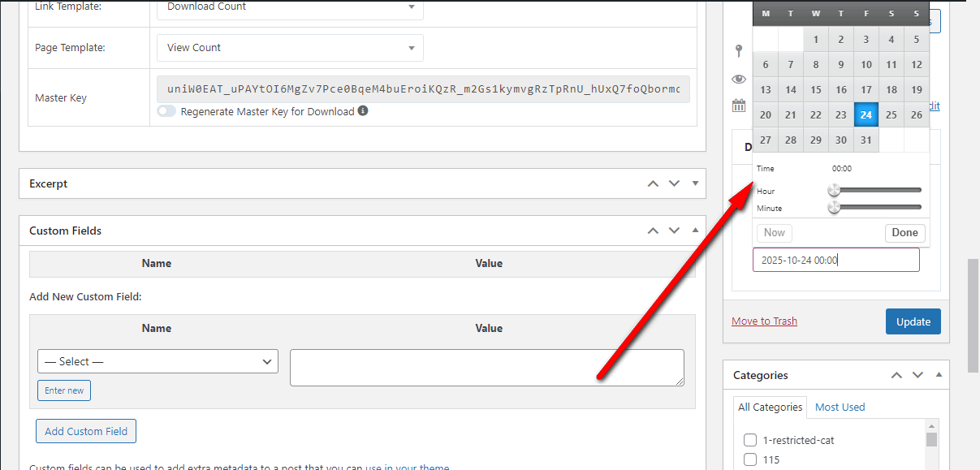Select day 6 in calendar

766,65
